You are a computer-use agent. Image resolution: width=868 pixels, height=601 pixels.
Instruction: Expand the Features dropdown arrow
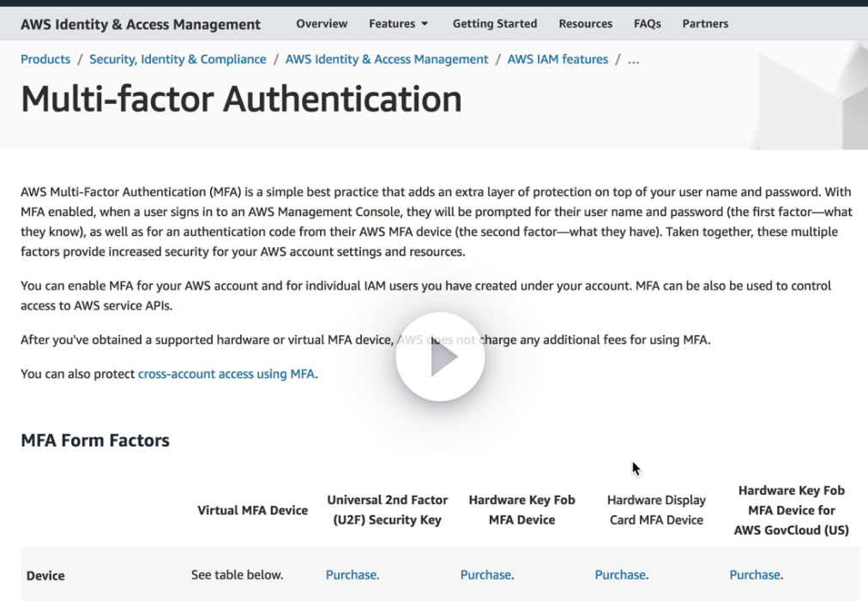point(425,24)
